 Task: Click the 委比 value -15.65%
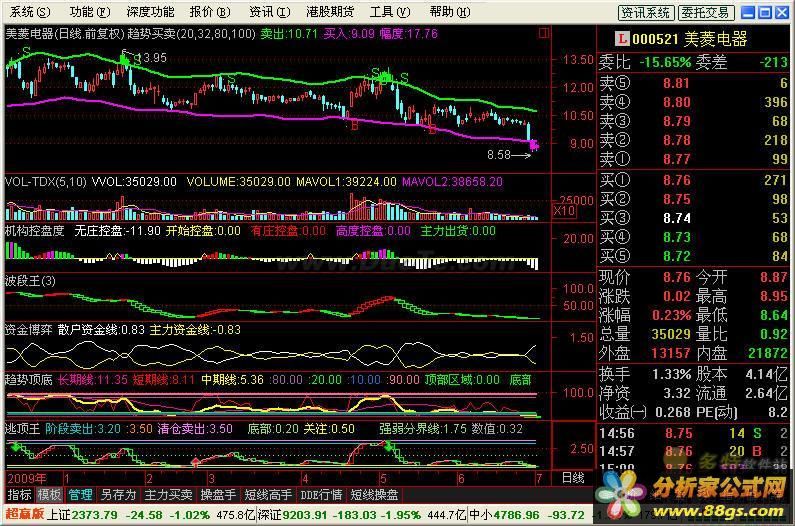665,62
